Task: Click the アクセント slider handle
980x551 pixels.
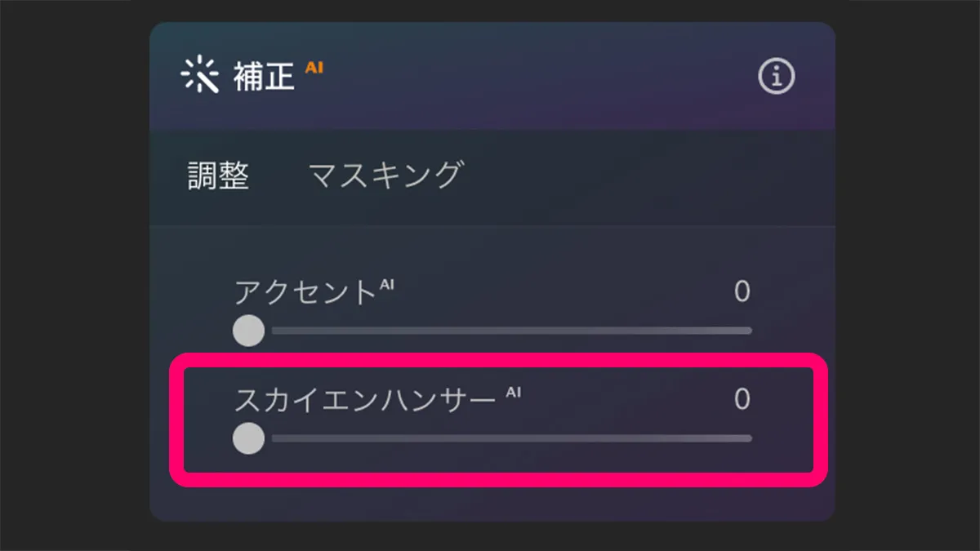Action: 248,331
